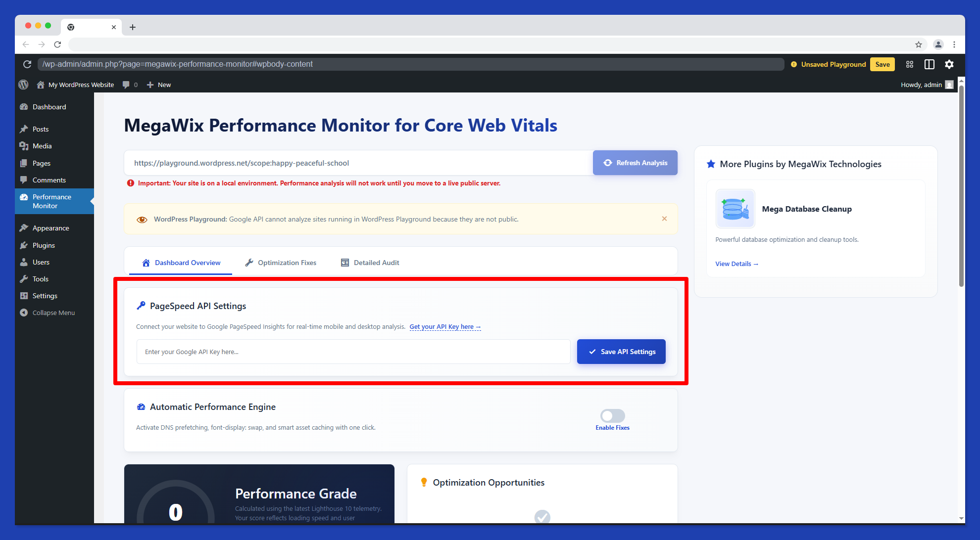
Task: Select the Tools wrench icon
Action: (24, 278)
